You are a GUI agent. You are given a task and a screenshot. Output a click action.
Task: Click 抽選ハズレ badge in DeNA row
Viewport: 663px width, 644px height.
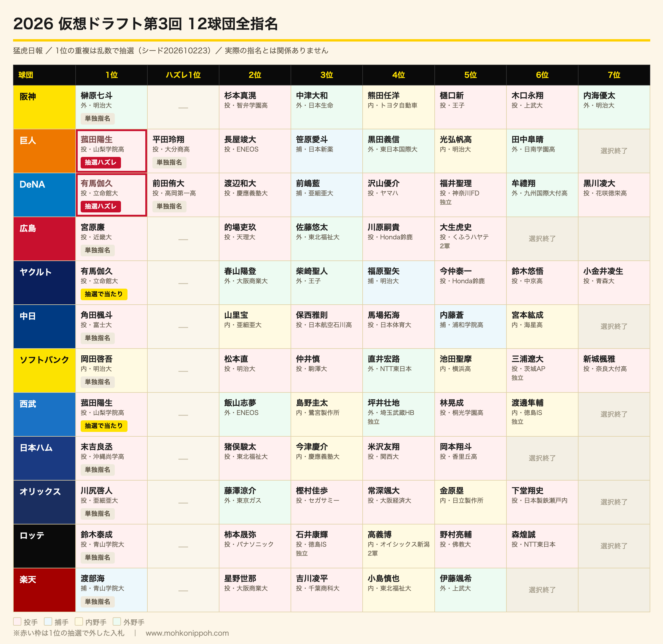[101, 206]
